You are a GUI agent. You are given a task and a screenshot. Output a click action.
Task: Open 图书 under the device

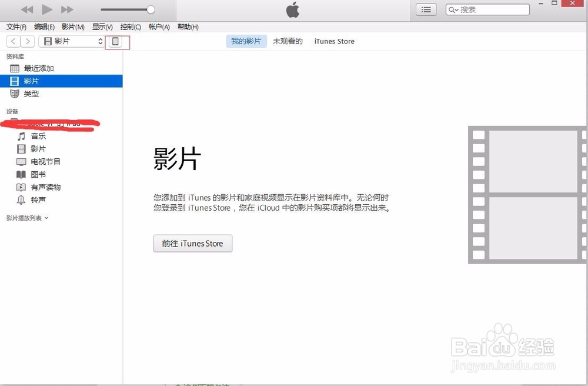(38, 174)
